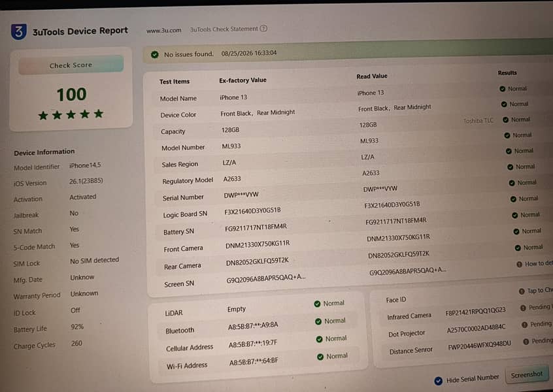Click the Normal check icon for Model Number
This screenshot has width=553, height=392.
(507, 135)
